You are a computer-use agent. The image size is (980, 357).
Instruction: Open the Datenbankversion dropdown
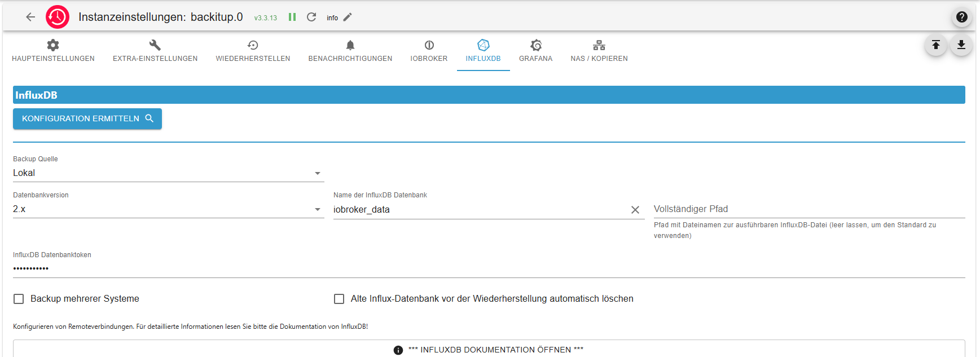click(x=169, y=209)
